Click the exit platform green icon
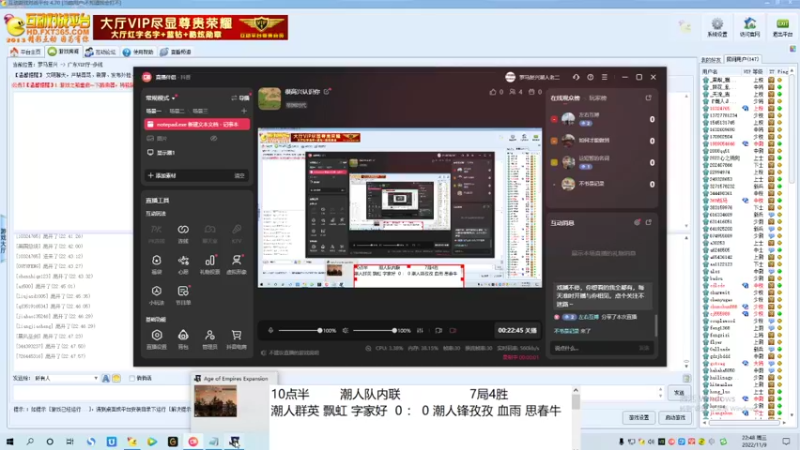 (x=782, y=27)
